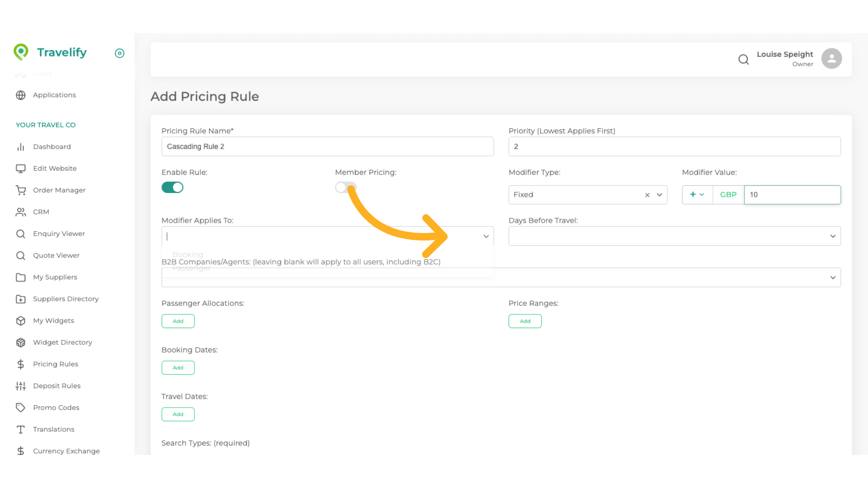The height and width of the screenshot is (488, 868).
Task: Click the Travelify logo pin
Action: point(21,52)
